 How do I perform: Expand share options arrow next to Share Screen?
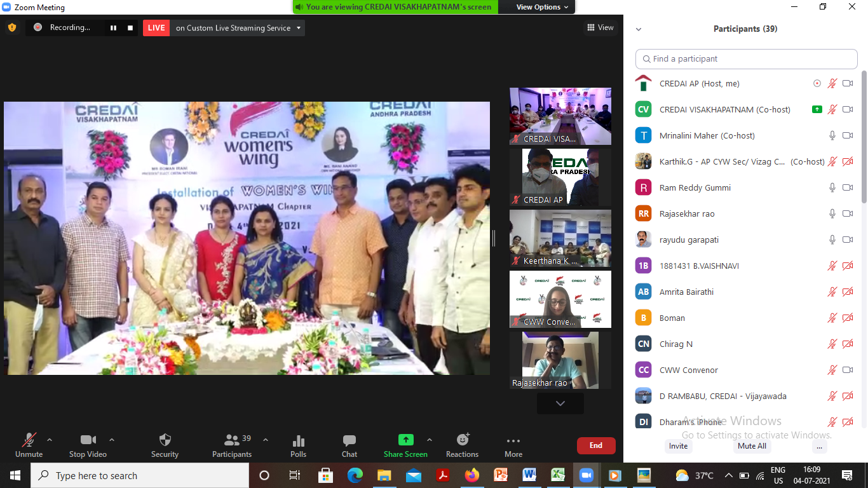click(x=430, y=440)
